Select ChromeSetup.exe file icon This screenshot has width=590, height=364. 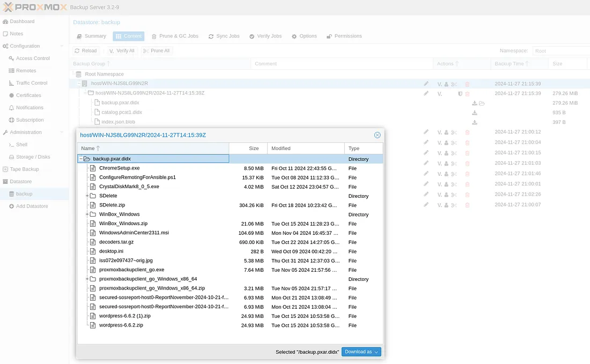[93, 168]
